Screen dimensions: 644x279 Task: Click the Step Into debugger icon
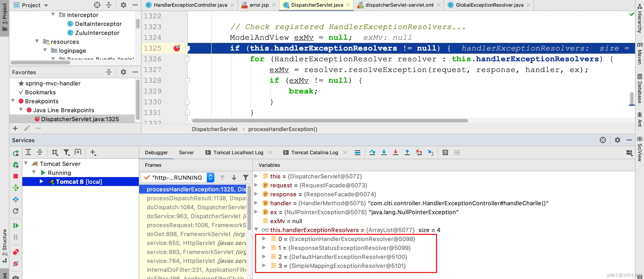click(384, 152)
